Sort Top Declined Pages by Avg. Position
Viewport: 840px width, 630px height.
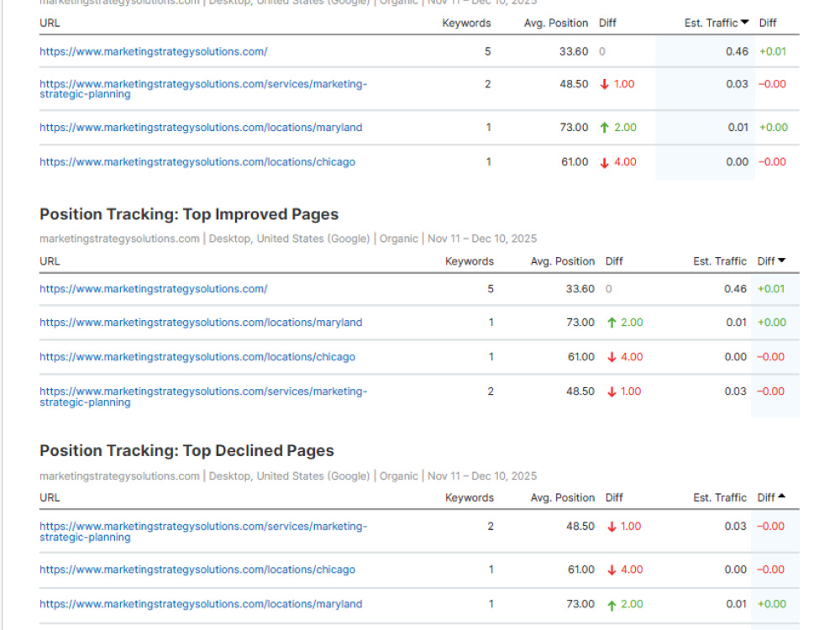[563, 497]
